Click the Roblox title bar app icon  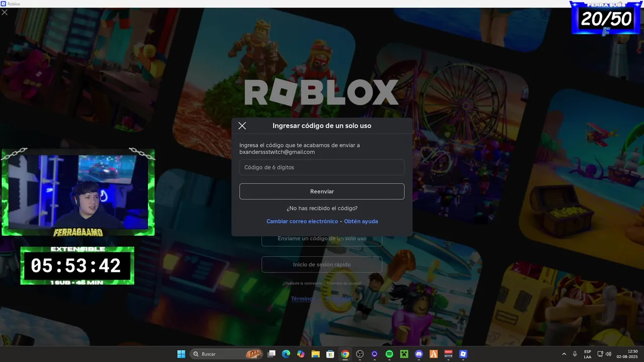pyautogui.click(x=4, y=4)
